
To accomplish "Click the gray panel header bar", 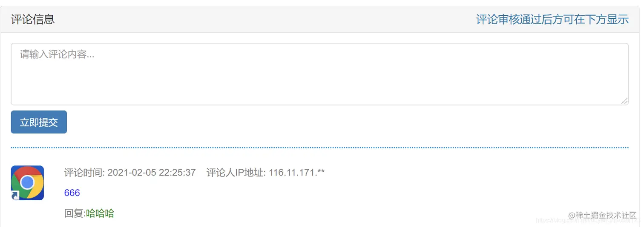I will (319, 20).
